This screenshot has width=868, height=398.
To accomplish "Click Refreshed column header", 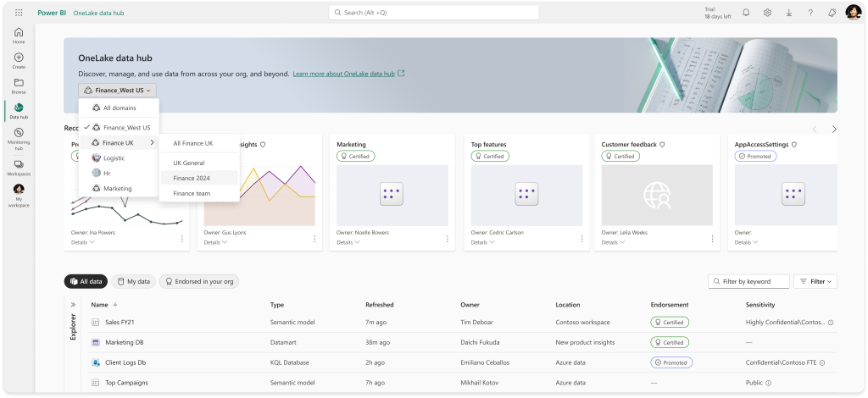I will pyautogui.click(x=380, y=305).
